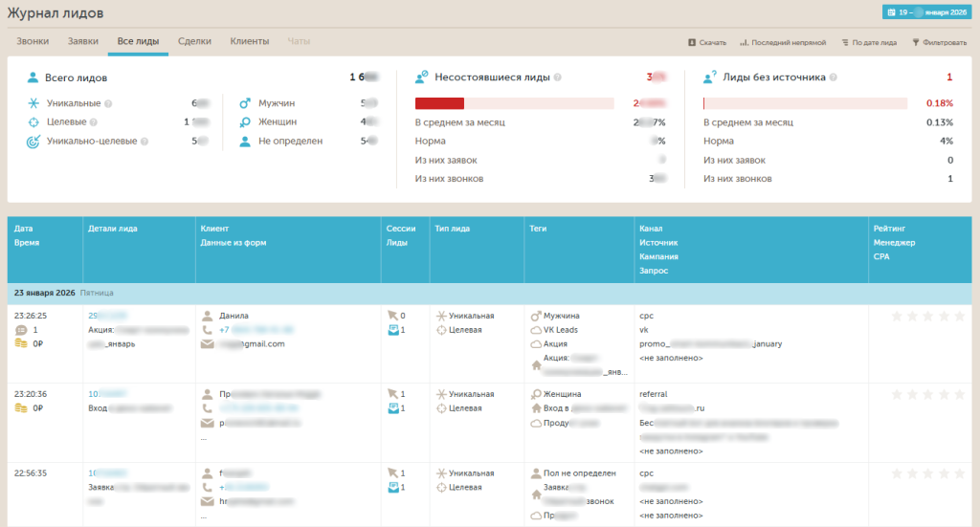
Task: Click the comment bubble icon in the 23:26:25 row
Action: (x=20, y=330)
